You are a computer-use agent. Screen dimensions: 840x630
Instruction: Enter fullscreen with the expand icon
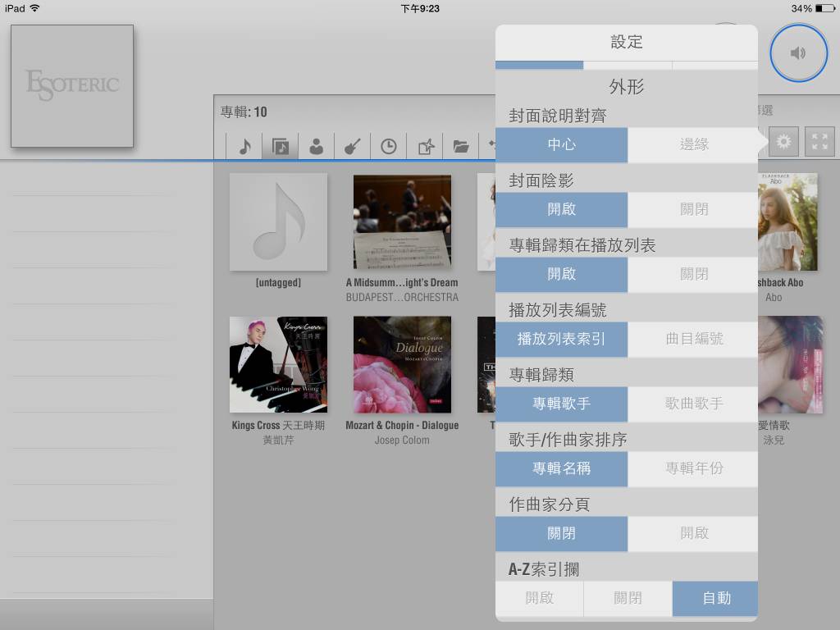[819, 141]
